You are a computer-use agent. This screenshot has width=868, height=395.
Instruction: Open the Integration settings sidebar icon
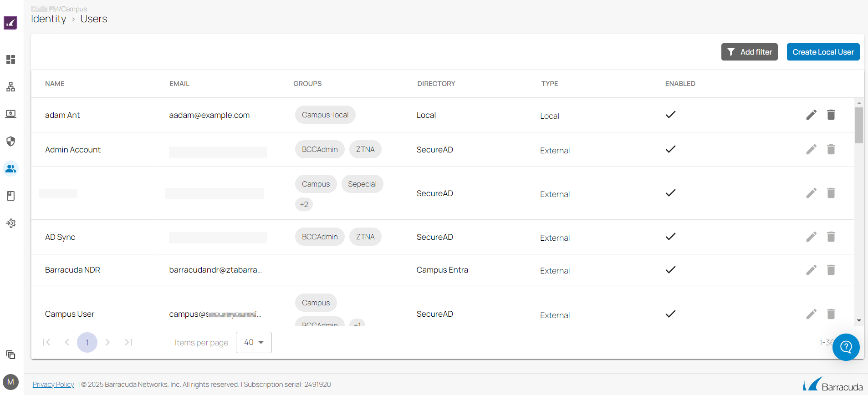coord(10,223)
